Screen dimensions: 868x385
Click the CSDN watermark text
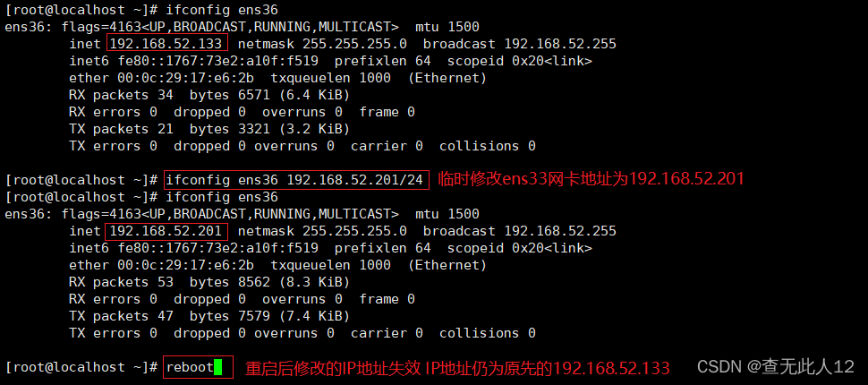click(x=775, y=367)
